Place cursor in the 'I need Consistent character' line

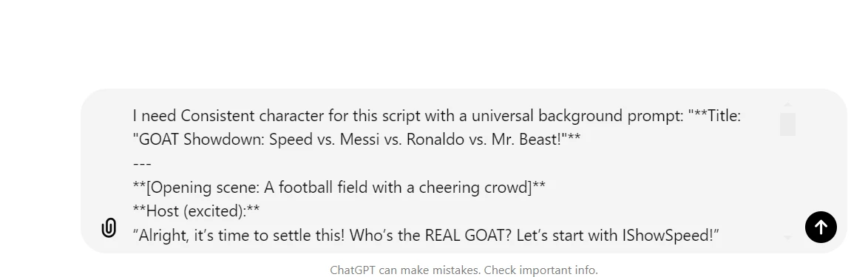pyautogui.click(x=437, y=115)
